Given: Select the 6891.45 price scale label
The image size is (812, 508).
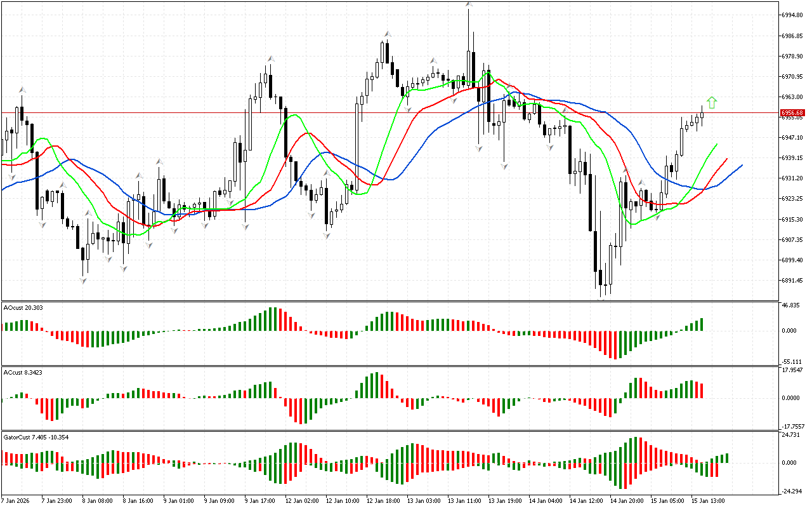Looking at the screenshot, I should pos(792,280).
